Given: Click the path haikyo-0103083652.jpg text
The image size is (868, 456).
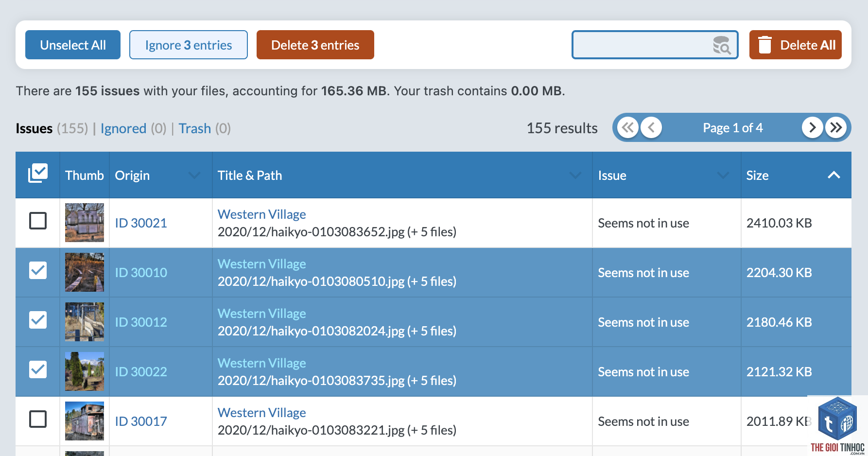Looking at the screenshot, I should (x=337, y=232).
